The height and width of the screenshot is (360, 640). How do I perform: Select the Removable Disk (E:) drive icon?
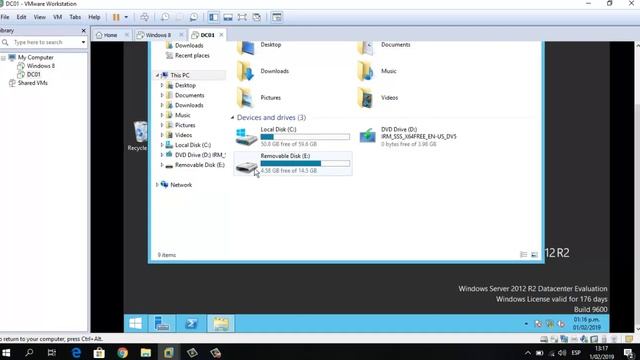pyautogui.click(x=247, y=167)
